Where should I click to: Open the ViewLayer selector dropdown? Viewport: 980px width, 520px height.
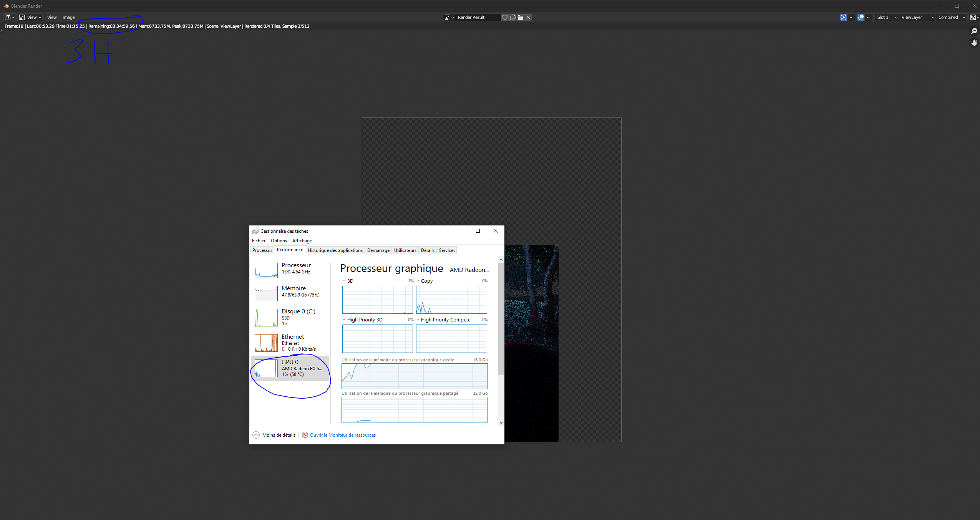(x=917, y=17)
